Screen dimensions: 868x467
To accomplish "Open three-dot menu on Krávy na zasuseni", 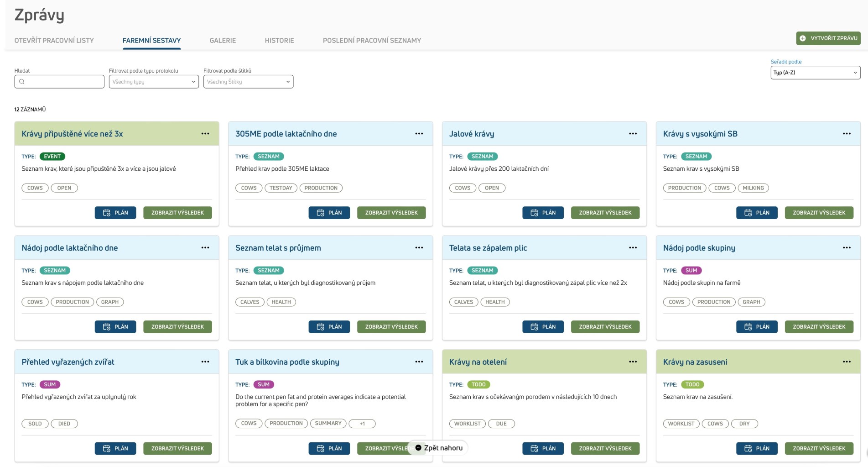I will pos(847,362).
